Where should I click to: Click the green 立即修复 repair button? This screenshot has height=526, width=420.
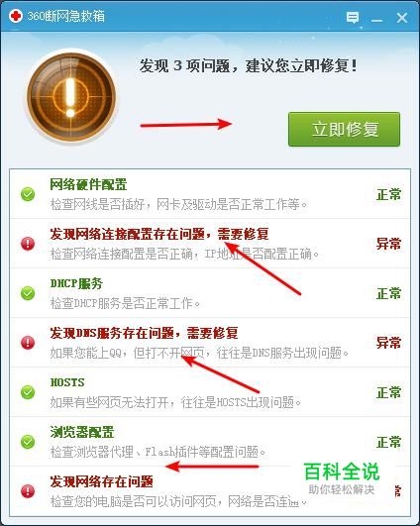[x=344, y=129]
